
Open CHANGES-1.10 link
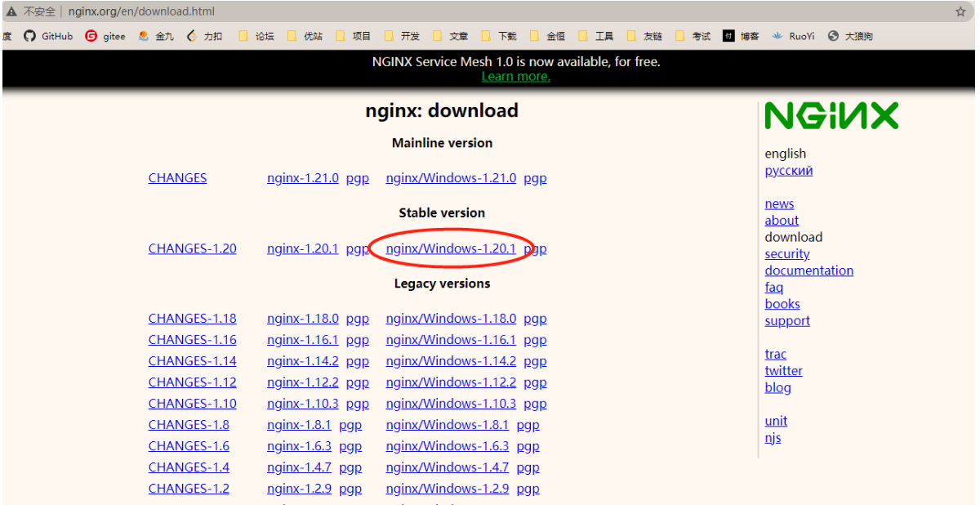click(x=192, y=404)
